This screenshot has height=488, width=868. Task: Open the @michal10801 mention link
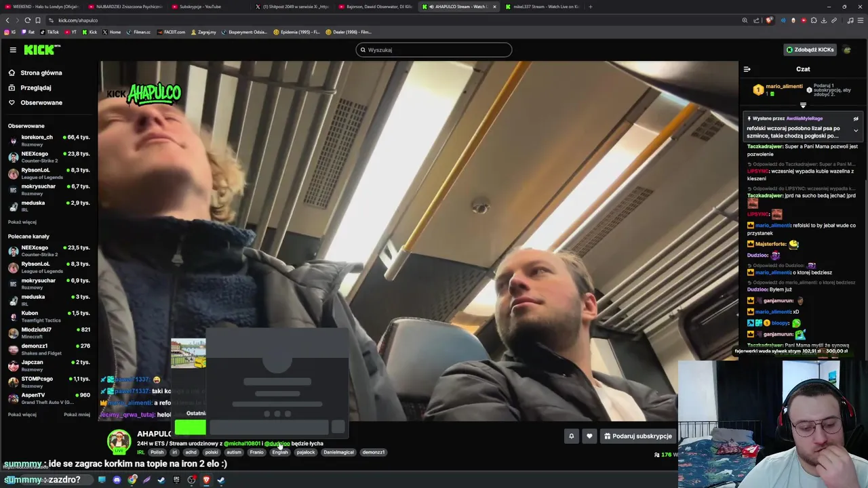click(x=242, y=443)
